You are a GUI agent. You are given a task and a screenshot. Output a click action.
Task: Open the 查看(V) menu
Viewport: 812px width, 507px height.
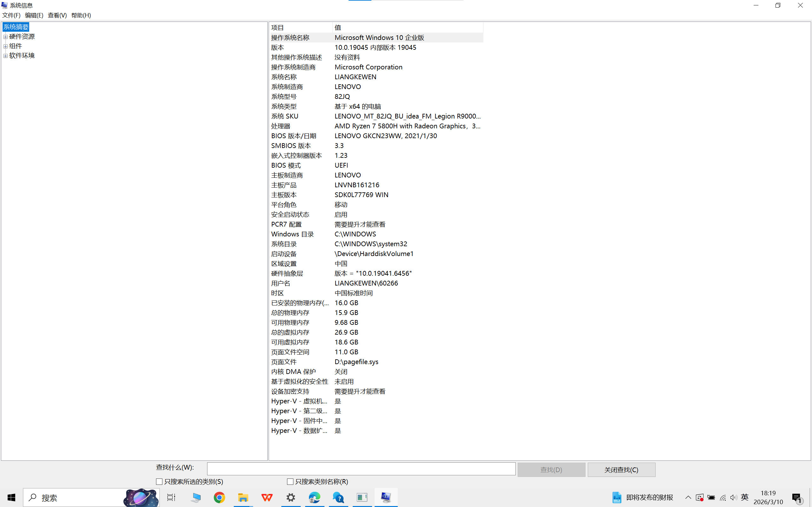click(57, 16)
